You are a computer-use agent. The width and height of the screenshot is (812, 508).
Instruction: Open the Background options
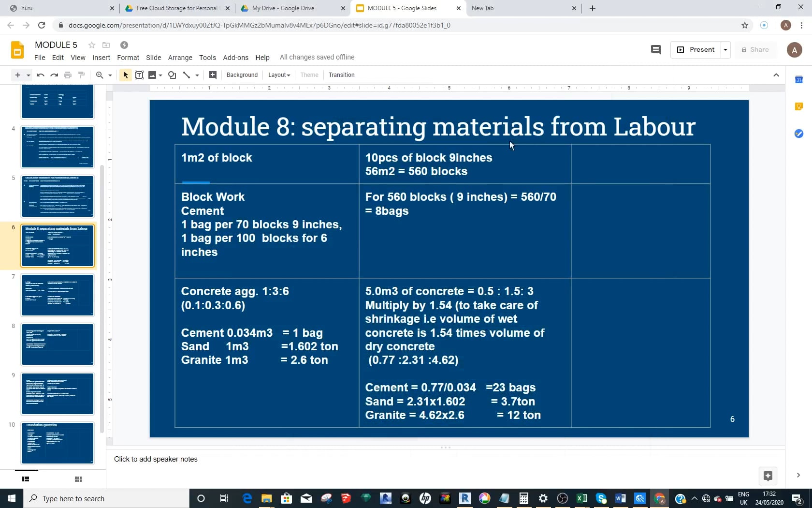tap(242, 75)
